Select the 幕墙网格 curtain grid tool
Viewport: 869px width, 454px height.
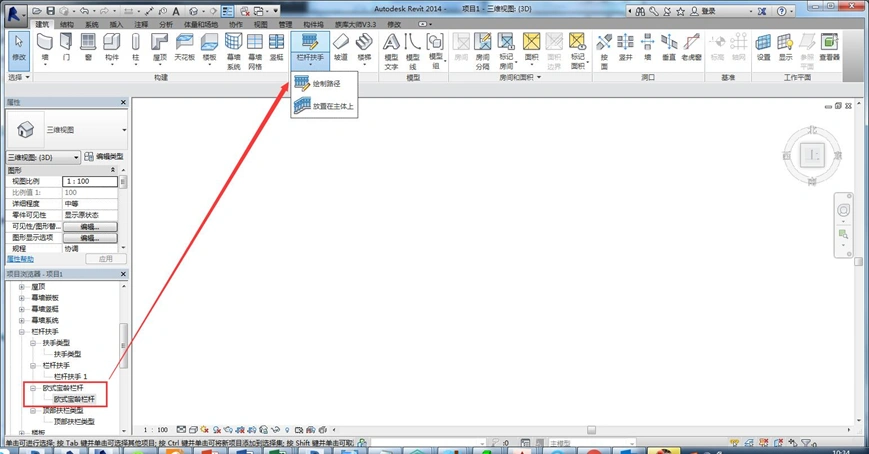[x=255, y=51]
